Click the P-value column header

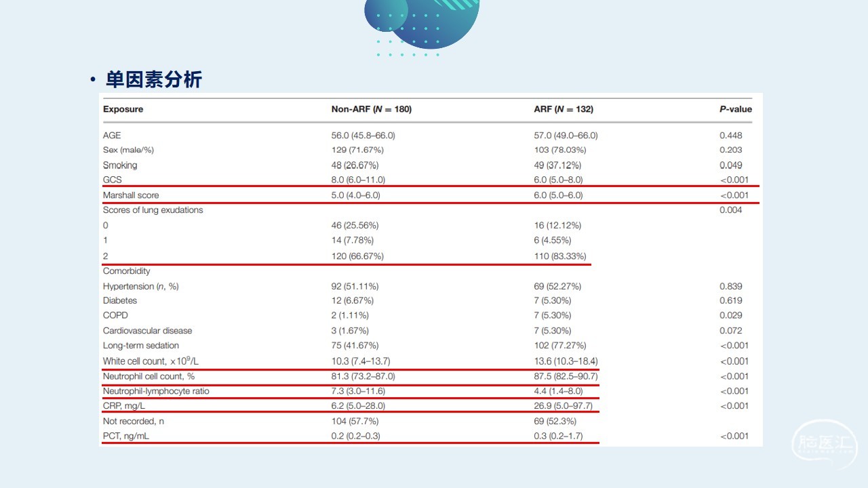(735, 109)
